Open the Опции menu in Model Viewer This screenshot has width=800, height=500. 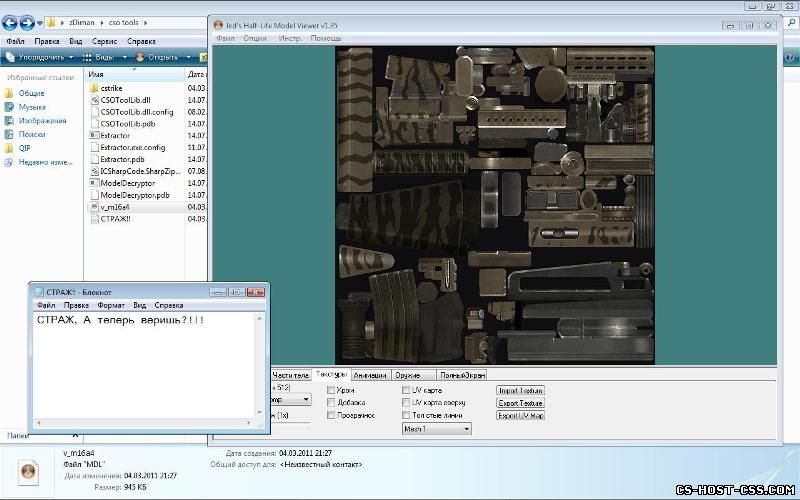(255, 38)
